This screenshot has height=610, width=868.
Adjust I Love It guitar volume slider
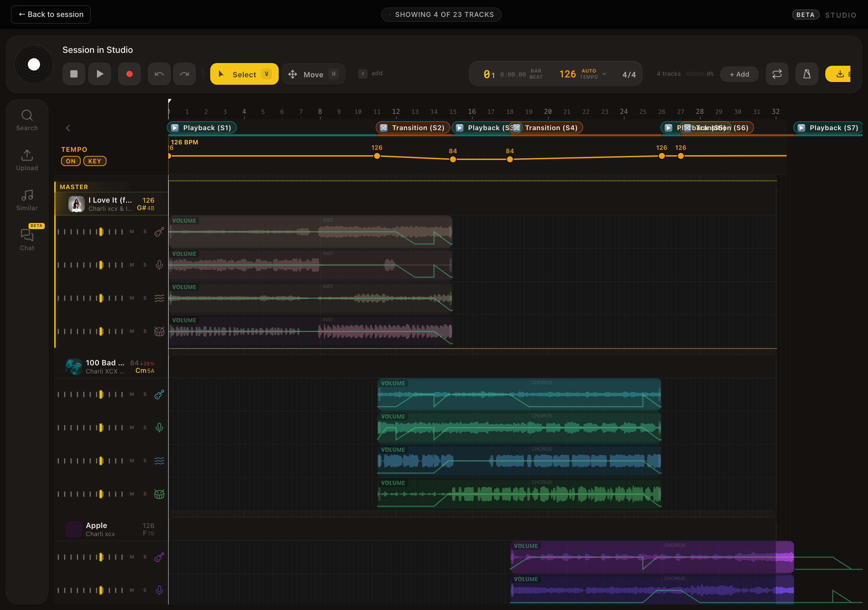(90, 232)
